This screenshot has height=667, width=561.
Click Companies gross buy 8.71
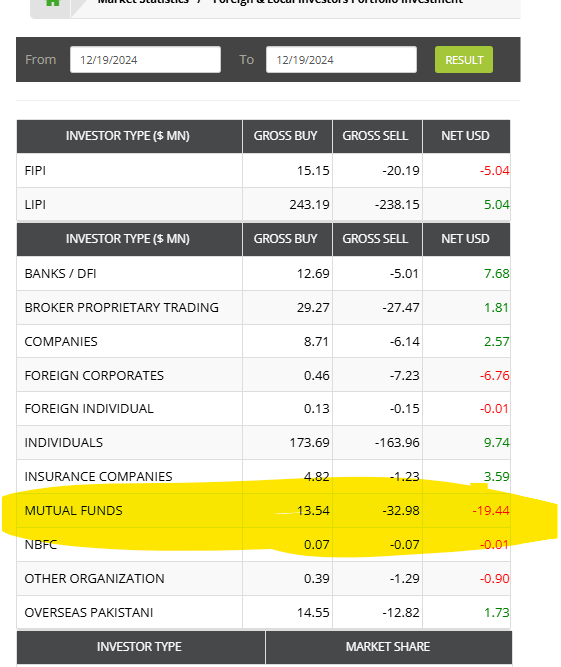[316, 342]
